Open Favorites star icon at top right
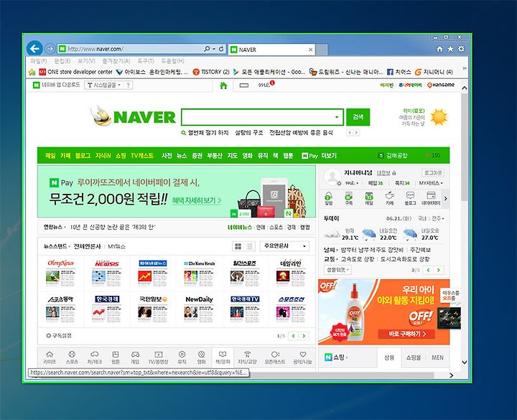Screen dimensions: 517x420 pos(450,49)
